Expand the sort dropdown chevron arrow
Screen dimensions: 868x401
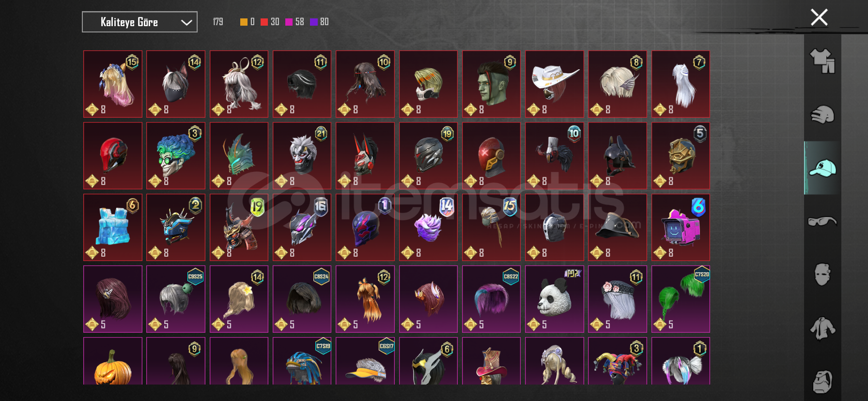[x=186, y=22]
